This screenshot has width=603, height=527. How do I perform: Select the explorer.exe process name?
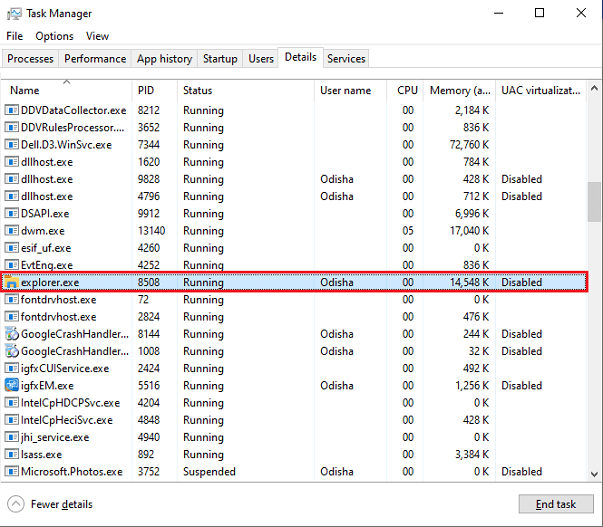point(50,282)
